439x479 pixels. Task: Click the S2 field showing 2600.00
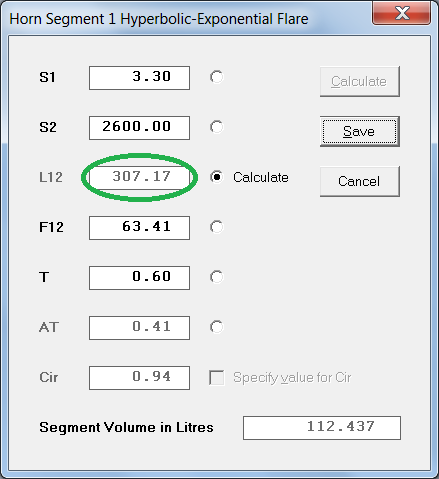(139, 128)
